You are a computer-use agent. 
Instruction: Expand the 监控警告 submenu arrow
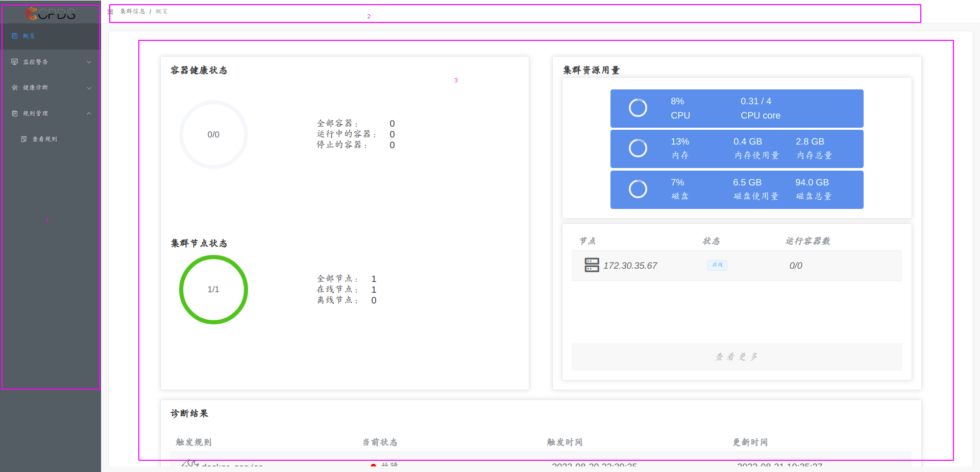tap(89, 62)
